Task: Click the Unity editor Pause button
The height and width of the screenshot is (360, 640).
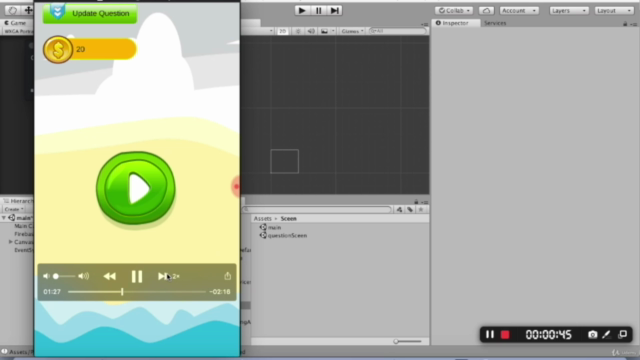Action: [x=319, y=11]
